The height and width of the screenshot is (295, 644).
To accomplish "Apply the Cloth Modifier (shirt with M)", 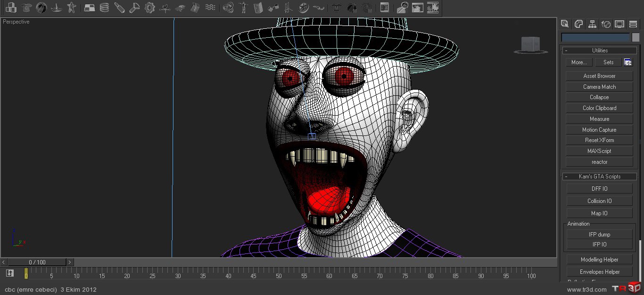I will (x=336, y=8).
